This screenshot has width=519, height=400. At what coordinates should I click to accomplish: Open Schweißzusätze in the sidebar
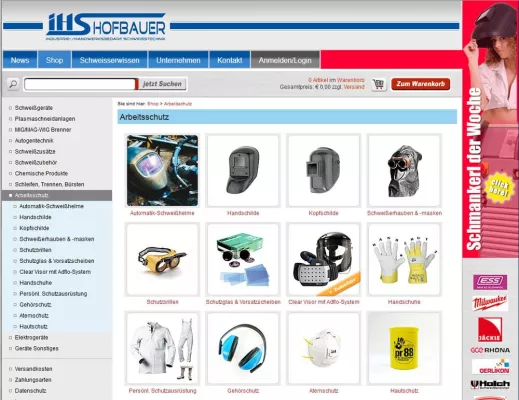point(35,152)
